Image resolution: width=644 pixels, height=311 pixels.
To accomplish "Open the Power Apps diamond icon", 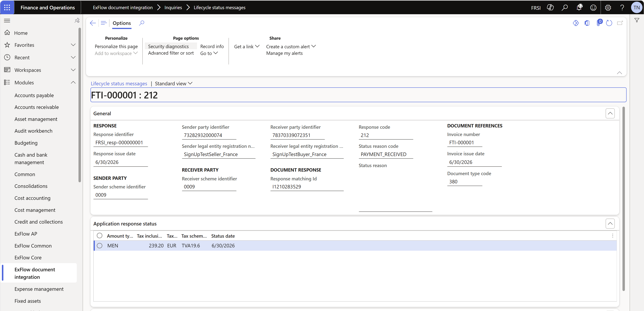I will 576,23.
